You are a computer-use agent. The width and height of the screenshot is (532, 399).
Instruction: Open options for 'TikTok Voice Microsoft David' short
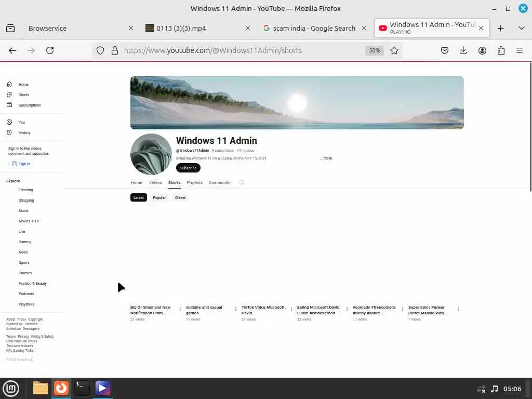click(x=291, y=309)
